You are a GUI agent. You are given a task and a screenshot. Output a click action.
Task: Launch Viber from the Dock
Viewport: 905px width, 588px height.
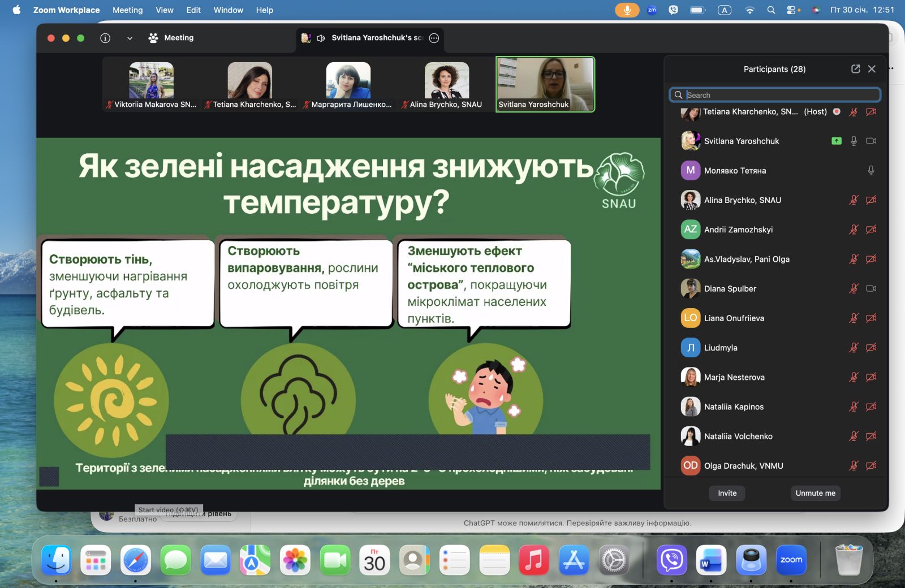[x=671, y=560]
